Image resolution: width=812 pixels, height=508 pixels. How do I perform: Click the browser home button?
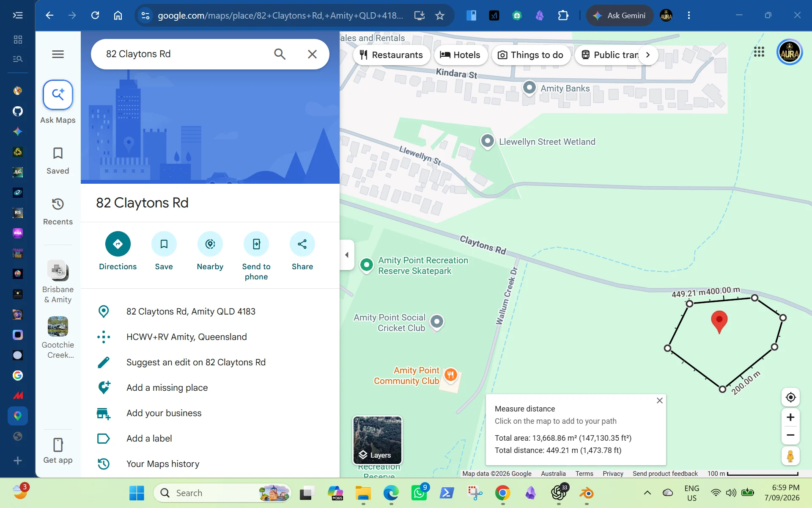[118, 16]
